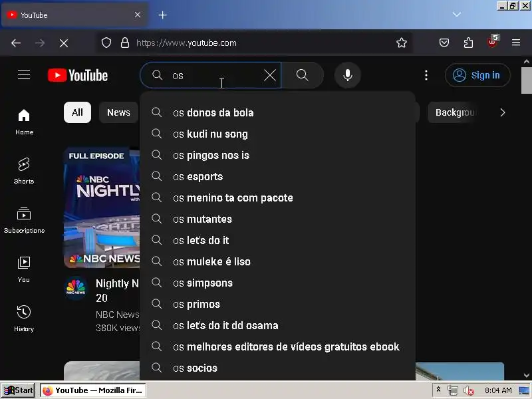532x399 pixels.
Task: Select the All filter chip
Action: point(77,112)
